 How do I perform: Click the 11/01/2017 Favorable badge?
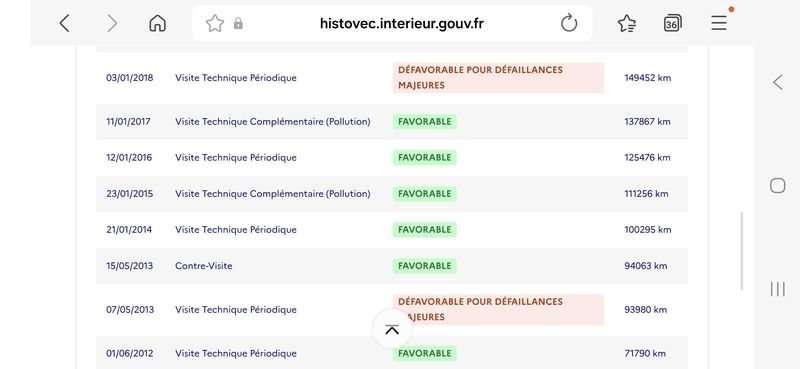click(x=424, y=121)
